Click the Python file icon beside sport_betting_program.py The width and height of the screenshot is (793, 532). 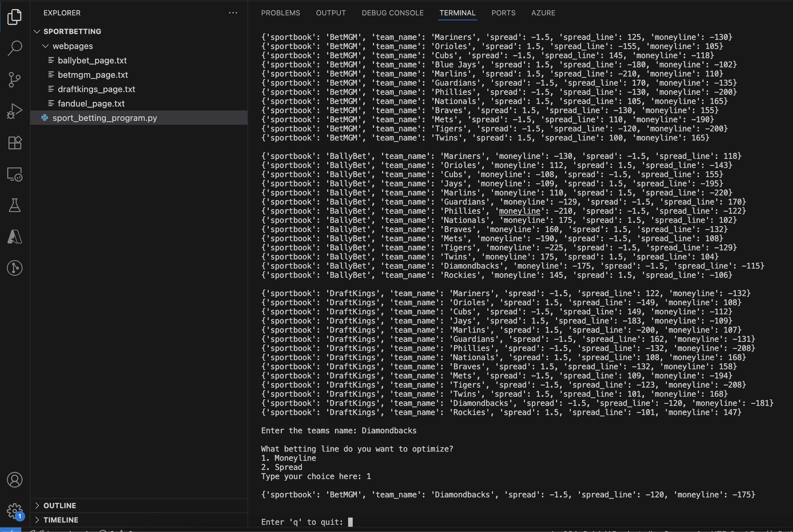point(44,118)
